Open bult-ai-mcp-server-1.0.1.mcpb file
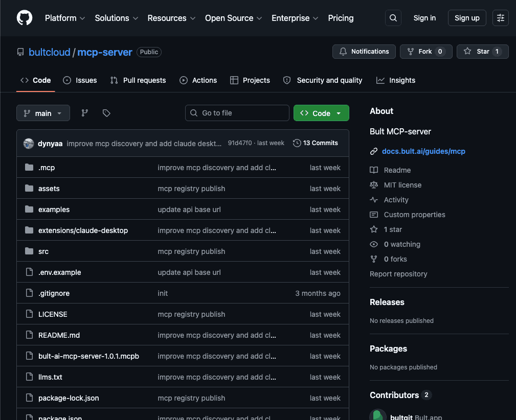Viewport: 516px width, 420px height. pyautogui.click(x=88, y=356)
